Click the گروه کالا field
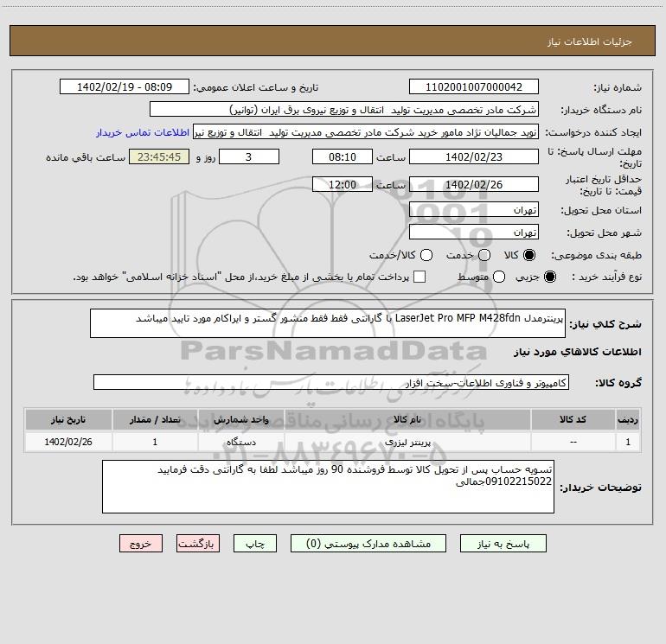The height and width of the screenshot is (644, 666). click(x=331, y=382)
